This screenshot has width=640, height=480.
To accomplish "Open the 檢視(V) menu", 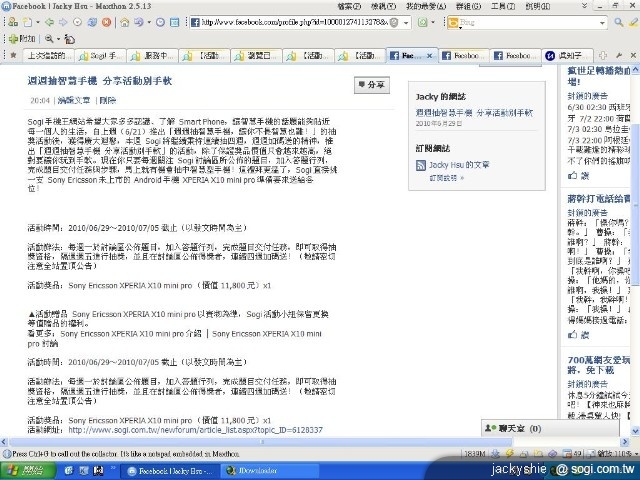I will (x=383, y=6).
